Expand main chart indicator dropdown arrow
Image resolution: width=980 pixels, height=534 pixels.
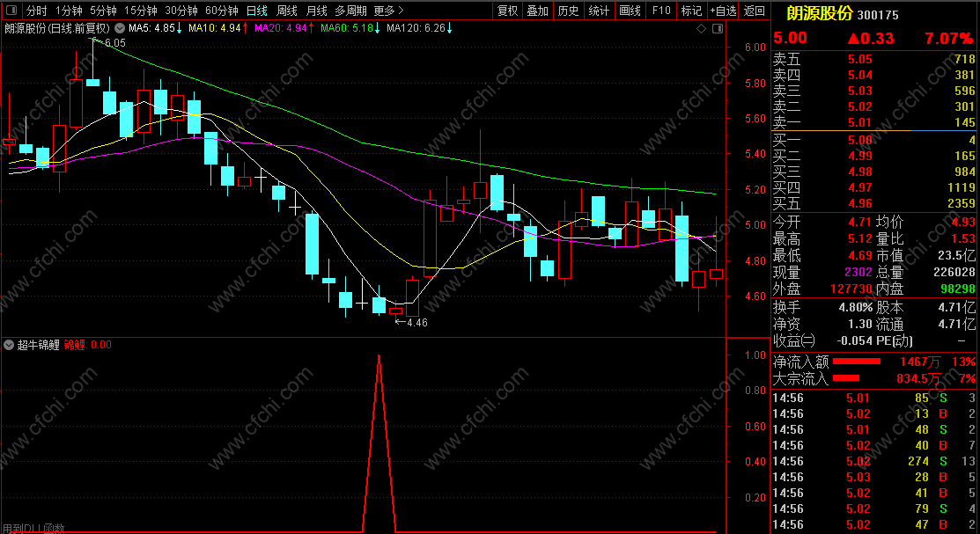(120, 28)
